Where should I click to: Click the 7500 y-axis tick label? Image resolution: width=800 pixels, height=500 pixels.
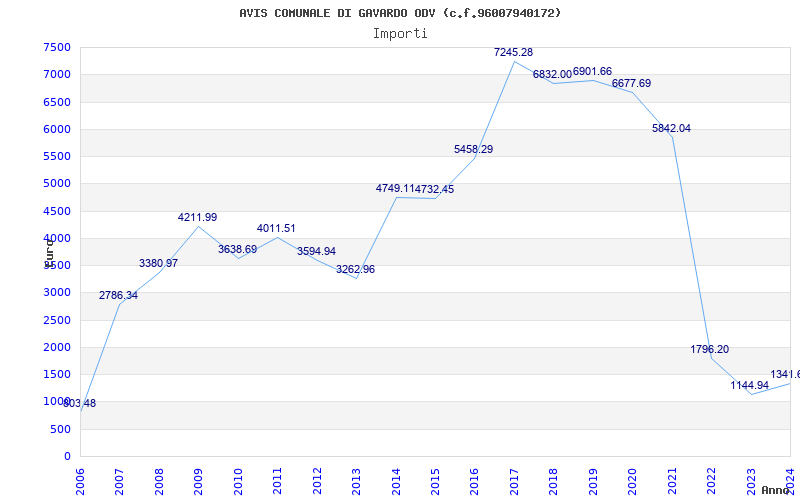(x=57, y=47)
